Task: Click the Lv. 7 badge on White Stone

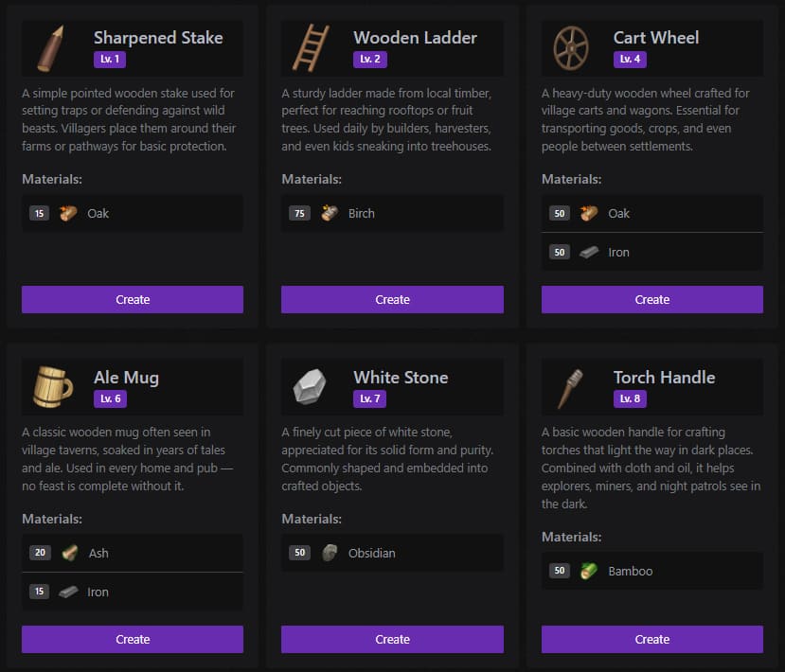Action: click(x=369, y=398)
